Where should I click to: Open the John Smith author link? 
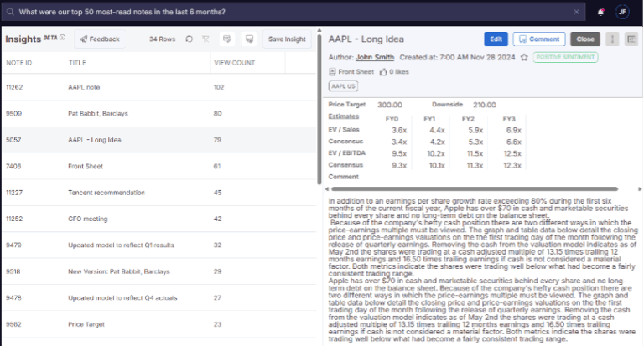click(374, 57)
